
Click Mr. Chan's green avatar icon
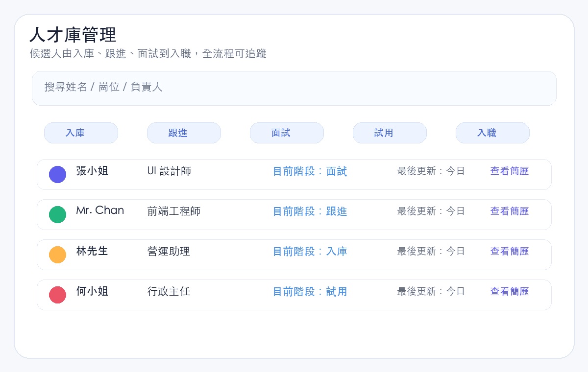tap(57, 214)
